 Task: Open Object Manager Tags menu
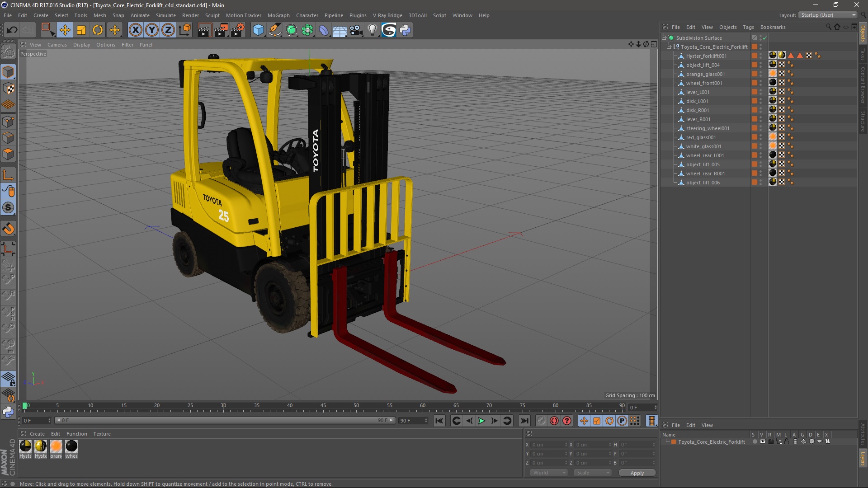pyautogui.click(x=748, y=27)
